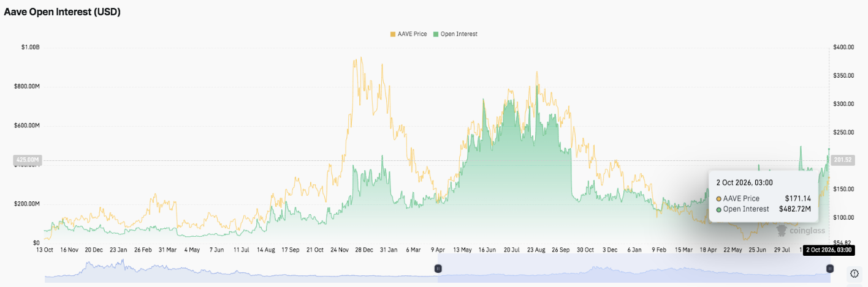Image resolution: width=868 pixels, height=287 pixels.
Task: Grab the right range slider handle
Action: tap(829, 269)
